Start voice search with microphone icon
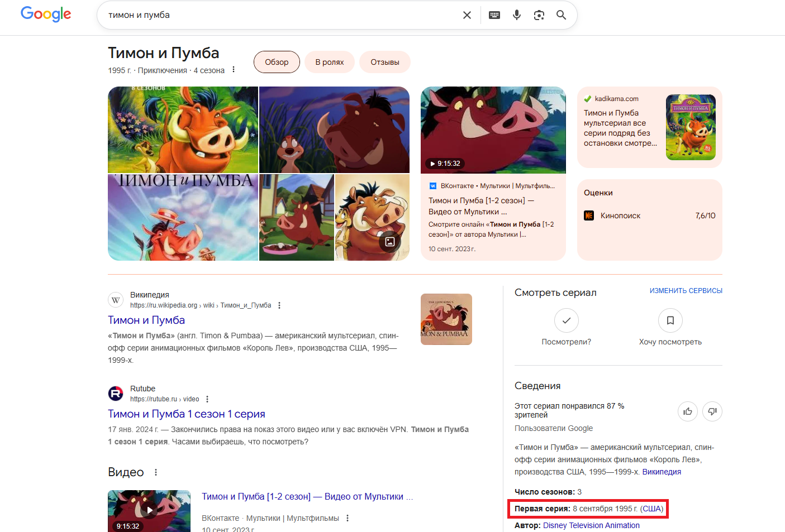This screenshot has height=532, width=785. click(x=517, y=15)
